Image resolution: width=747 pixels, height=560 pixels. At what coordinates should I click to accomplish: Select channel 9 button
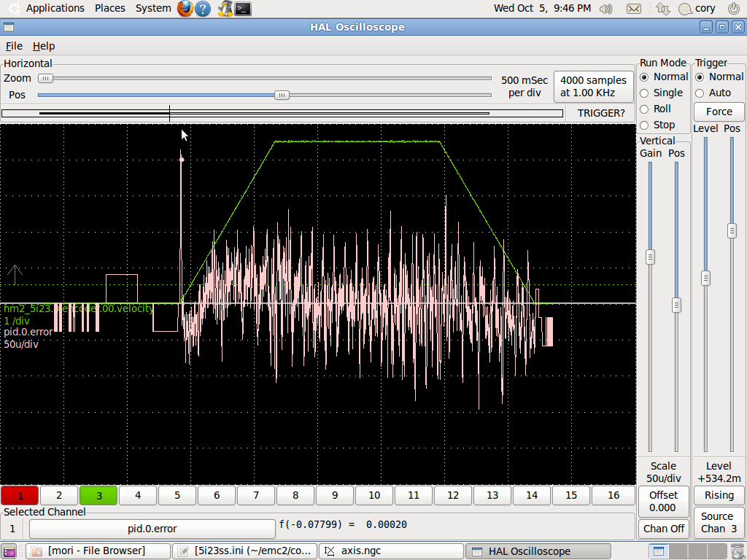click(335, 496)
